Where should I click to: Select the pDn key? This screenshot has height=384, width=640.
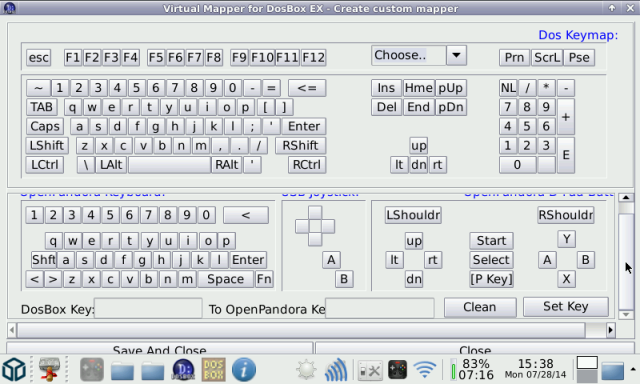pyautogui.click(x=451, y=107)
